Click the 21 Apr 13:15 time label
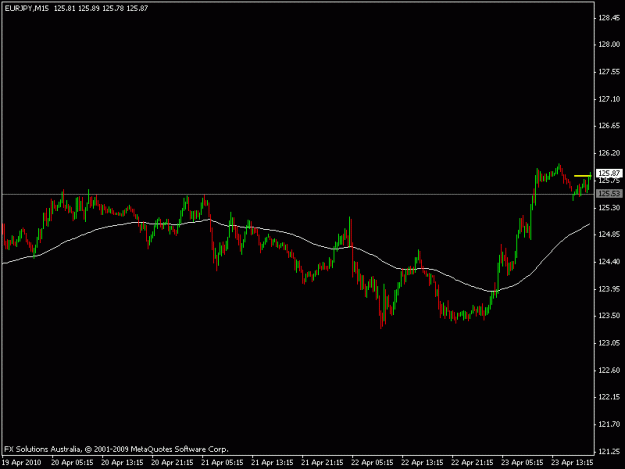Viewport: 625px width, 469px height. (x=272, y=463)
